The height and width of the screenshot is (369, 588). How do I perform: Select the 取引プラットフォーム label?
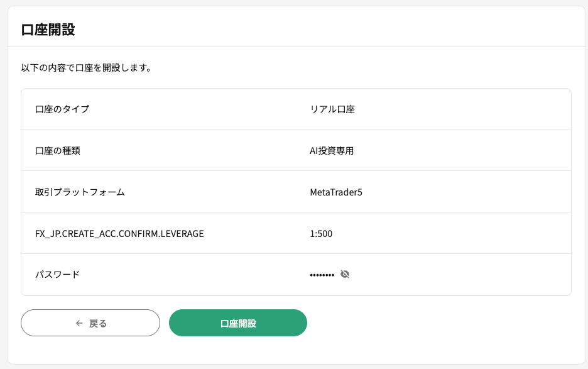coord(80,192)
